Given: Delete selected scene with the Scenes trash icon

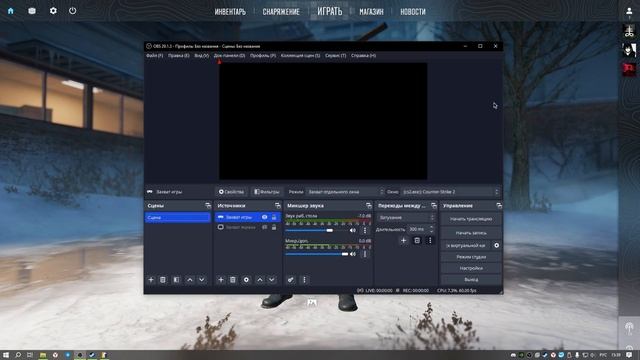Looking at the screenshot, I should (x=162, y=280).
